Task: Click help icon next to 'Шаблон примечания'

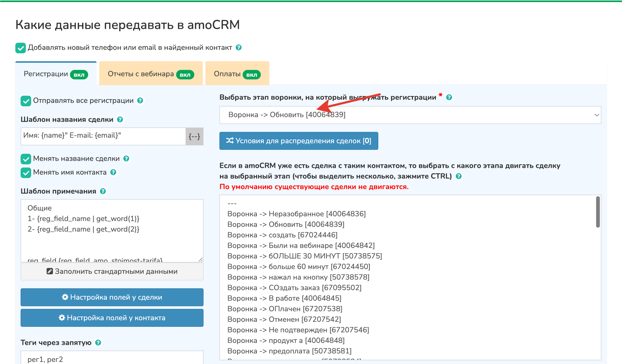Action: (103, 191)
